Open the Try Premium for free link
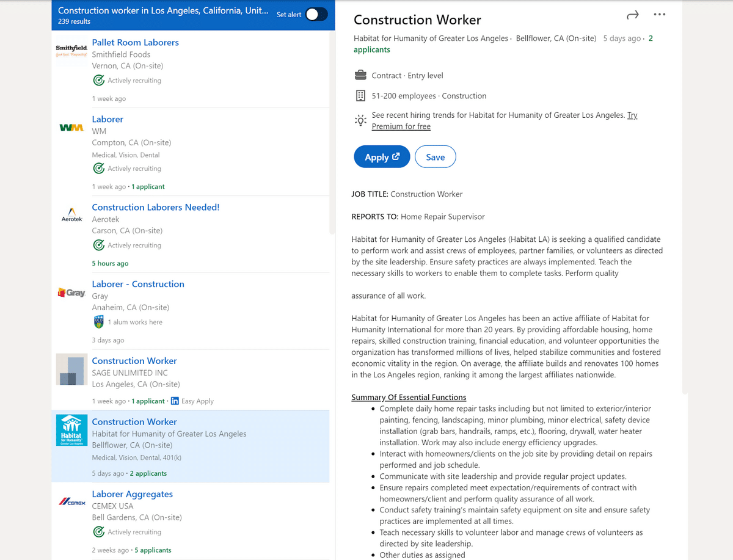The image size is (733, 560). pos(505,121)
